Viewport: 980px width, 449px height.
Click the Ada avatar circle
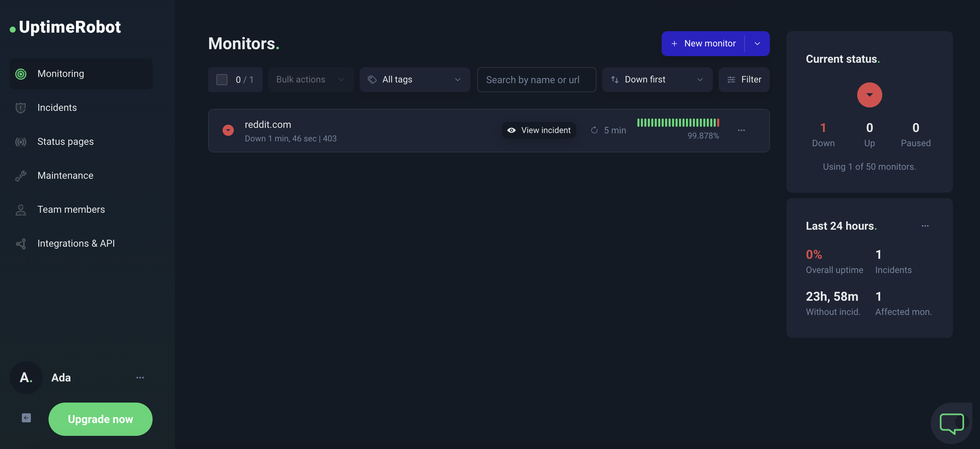point(26,378)
